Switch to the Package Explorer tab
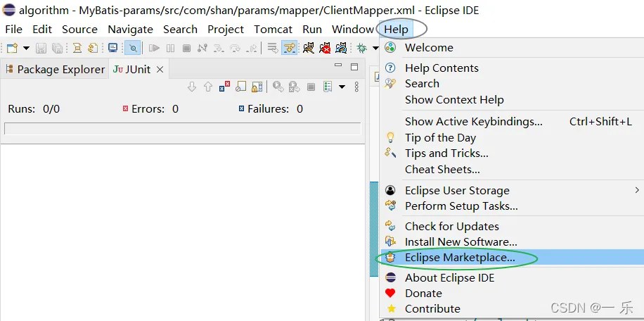The image size is (644, 321). coord(56,70)
